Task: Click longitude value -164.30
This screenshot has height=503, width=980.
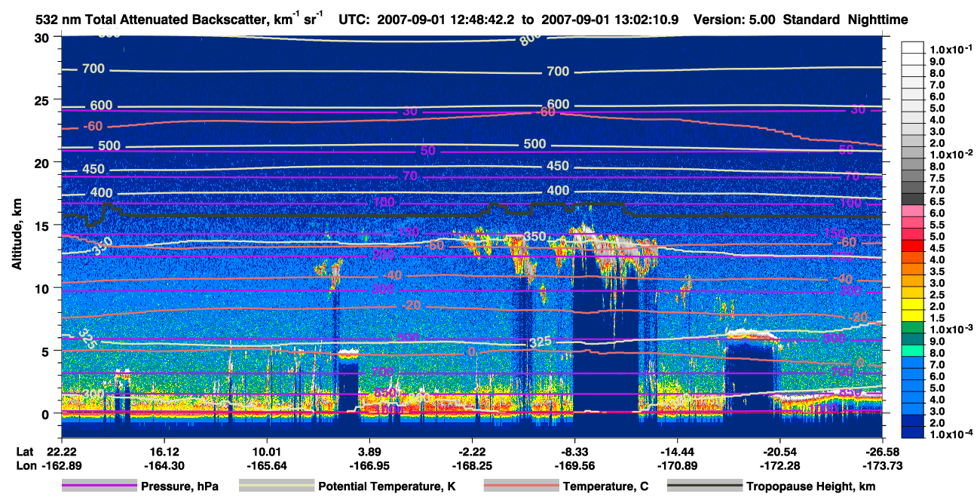Action: (x=164, y=465)
